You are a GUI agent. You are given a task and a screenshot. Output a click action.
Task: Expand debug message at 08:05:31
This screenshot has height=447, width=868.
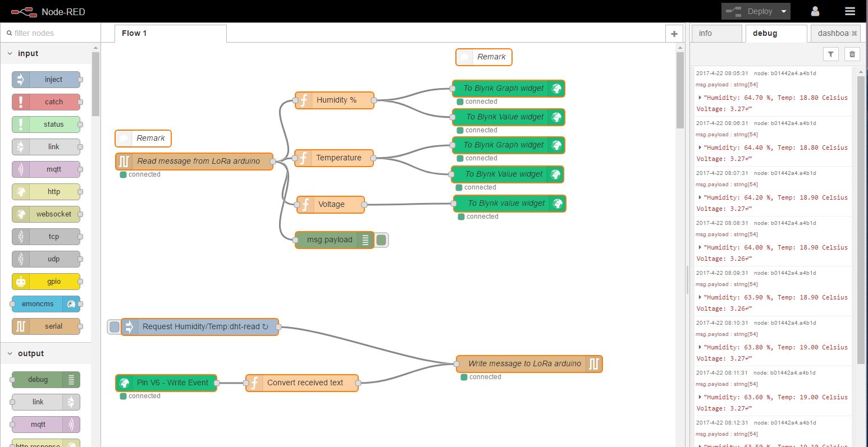pos(700,98)
